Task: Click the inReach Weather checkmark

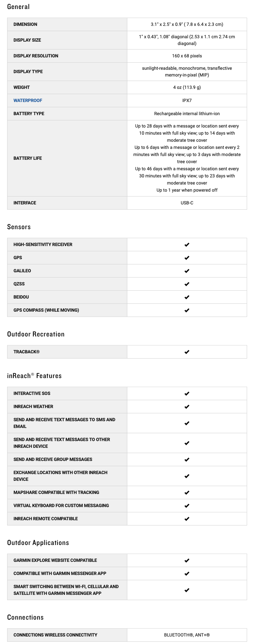Action: (187, 407)
